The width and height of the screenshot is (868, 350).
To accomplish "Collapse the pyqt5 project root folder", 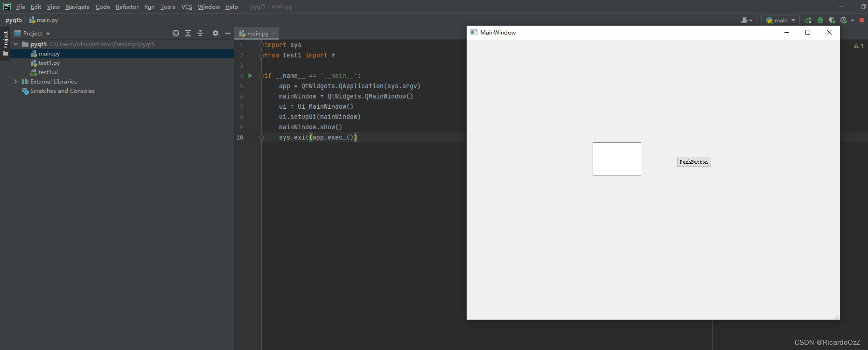I will 16,44.
